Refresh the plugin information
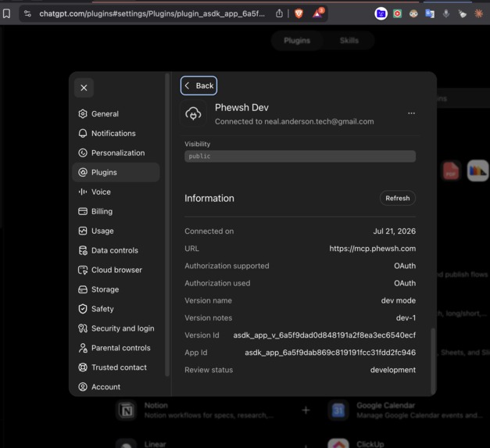 click(398, 199)
